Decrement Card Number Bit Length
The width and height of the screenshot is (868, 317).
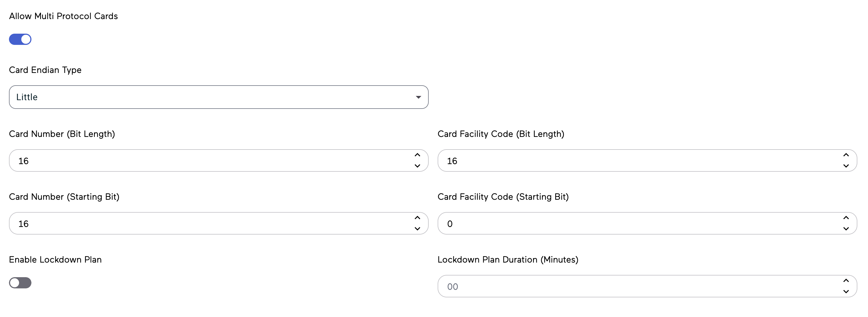click(417, 166)
